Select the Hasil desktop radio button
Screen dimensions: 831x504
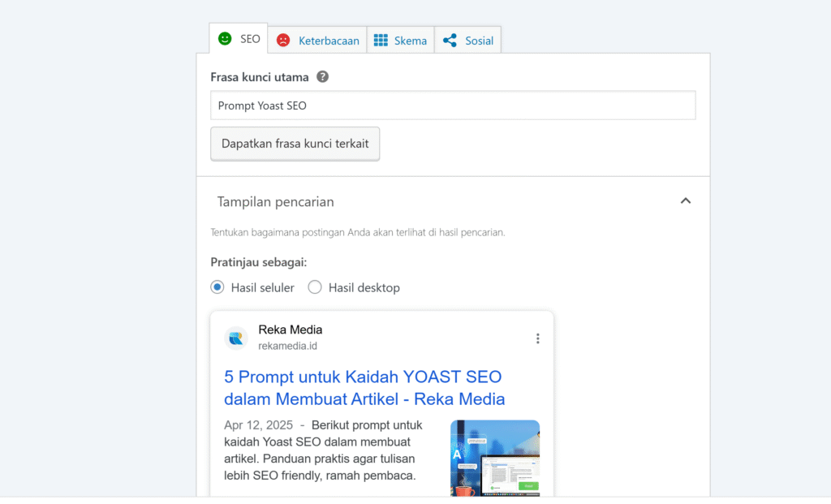click(x=315, y=287)
